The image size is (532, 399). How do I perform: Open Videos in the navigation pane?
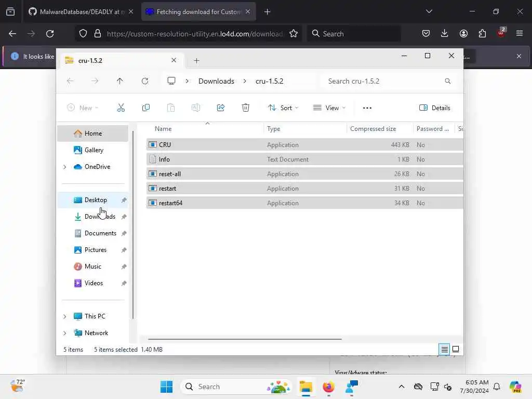tap(92, 283)
